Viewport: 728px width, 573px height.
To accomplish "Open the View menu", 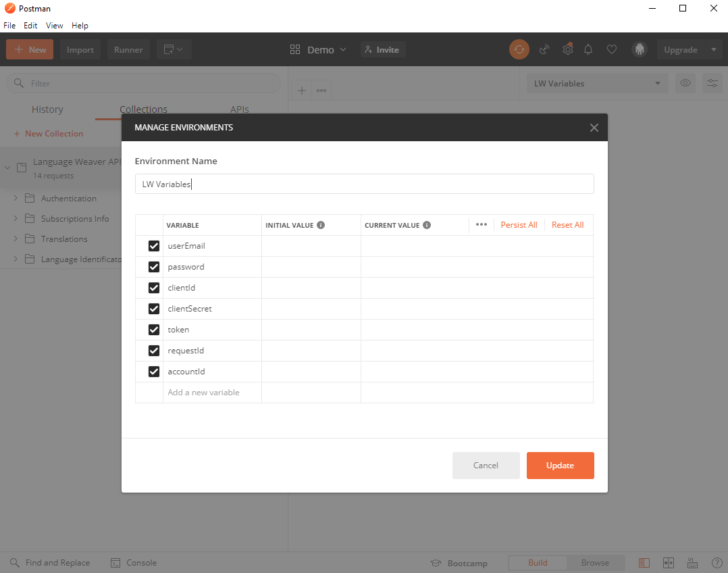I will pyautogui.click(x=54, y=26).
